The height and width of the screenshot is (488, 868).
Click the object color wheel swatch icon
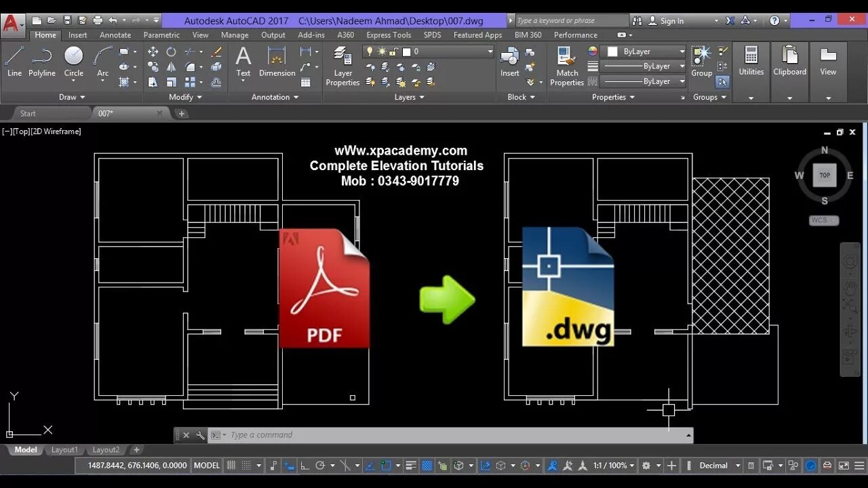[x=593, y=52]
